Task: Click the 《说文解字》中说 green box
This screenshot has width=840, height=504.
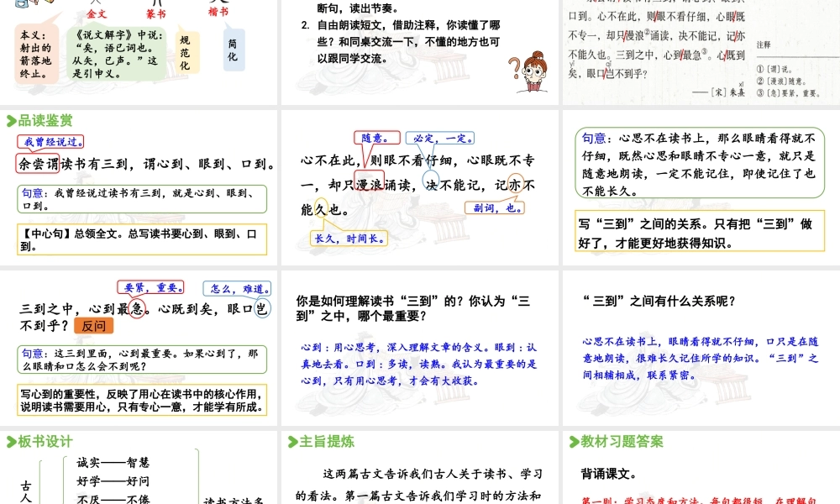Action: tap(116, 54)
